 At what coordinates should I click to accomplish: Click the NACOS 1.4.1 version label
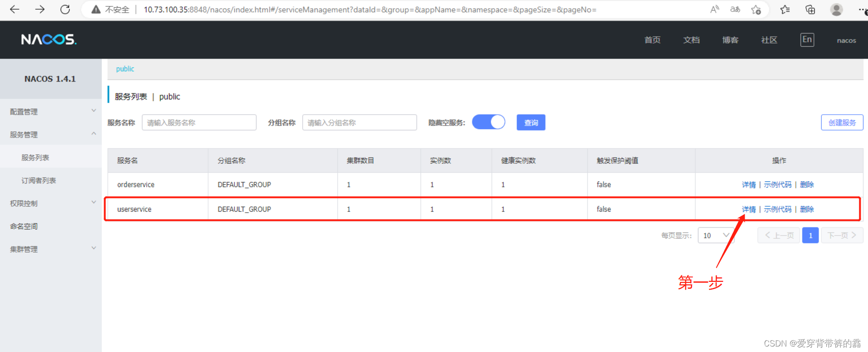tap(50, 79)
